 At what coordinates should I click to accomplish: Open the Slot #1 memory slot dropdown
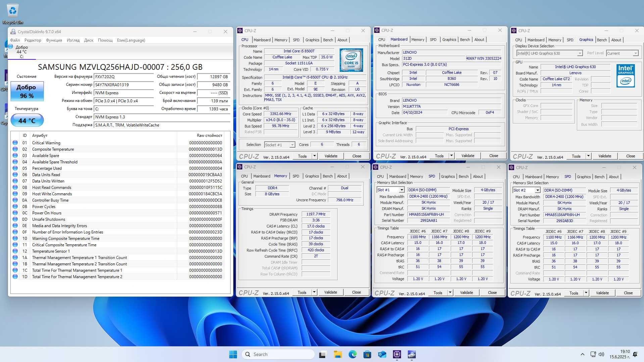tap(390, 190)
